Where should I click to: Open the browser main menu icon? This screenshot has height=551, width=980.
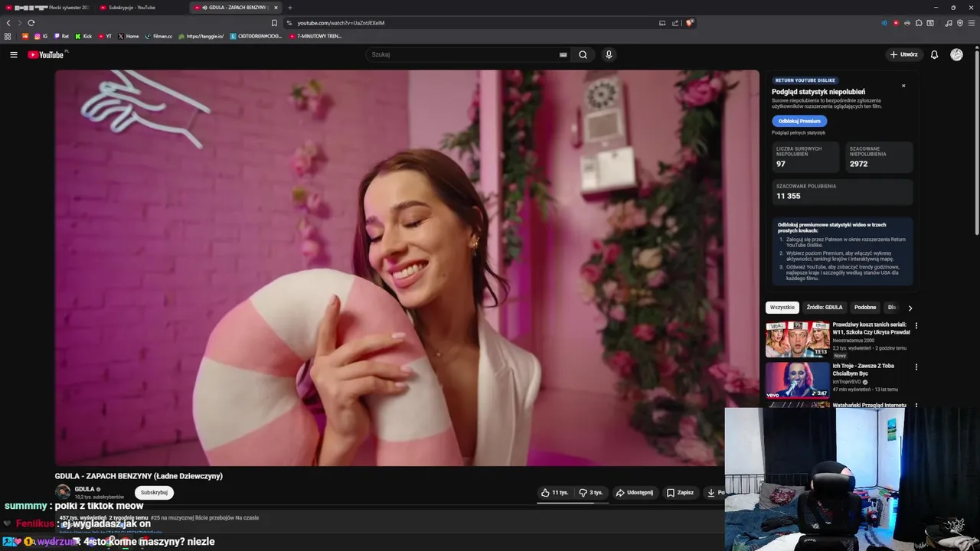pyautogui.click(x=971, y=23)
